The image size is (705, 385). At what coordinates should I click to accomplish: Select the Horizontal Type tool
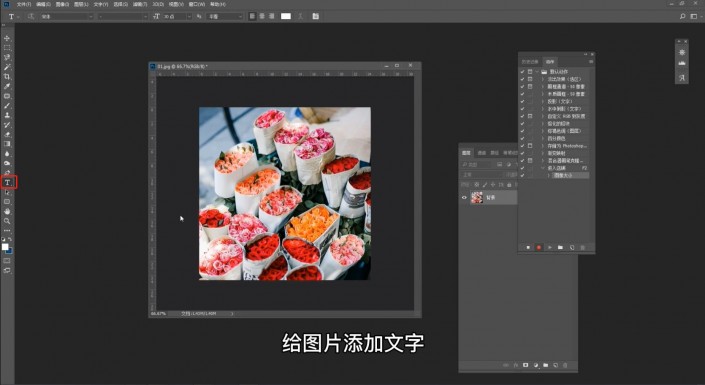click(8, 182)
